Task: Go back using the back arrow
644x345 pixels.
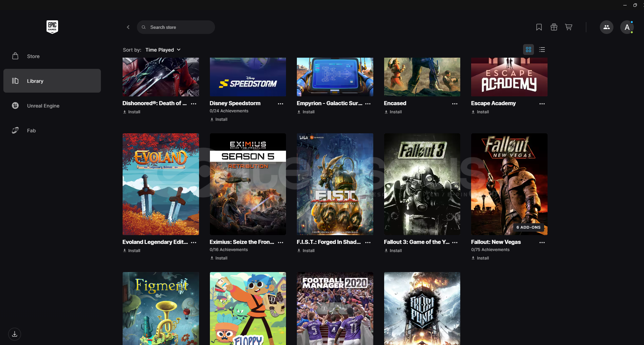Action: pos(128,27)
